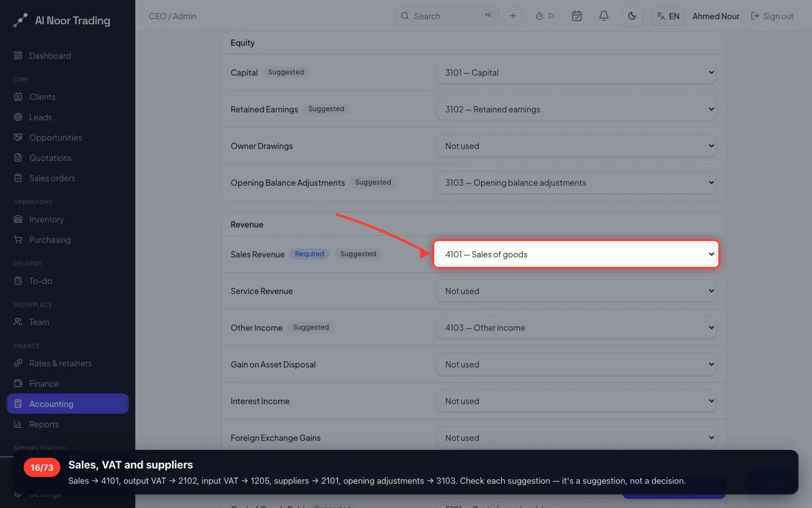The height and width of the screenshot is (508, 812).
Task: Open the calendar icon in top bar
Action: [577, 16]
